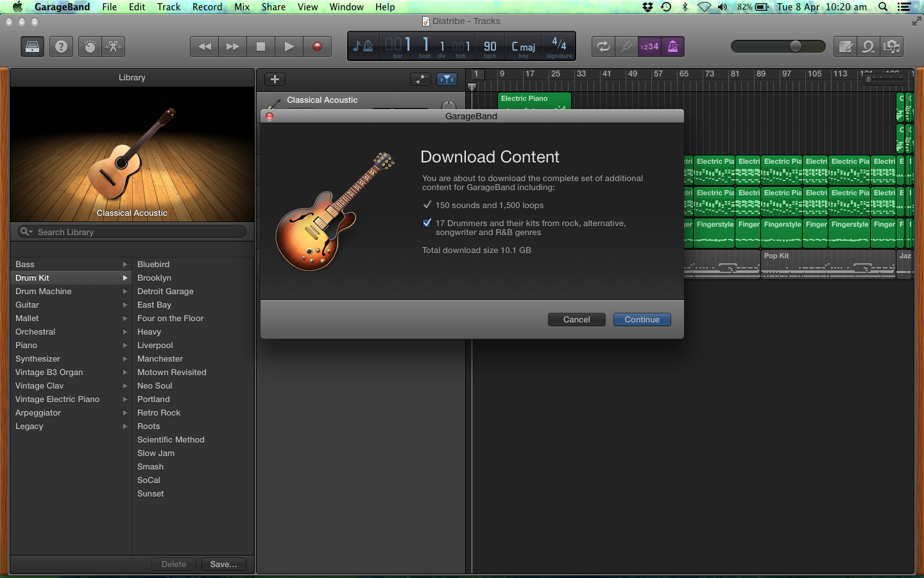Expand the Legacy category
Viewport: 924px width, 578px height.
click(125, 426)
